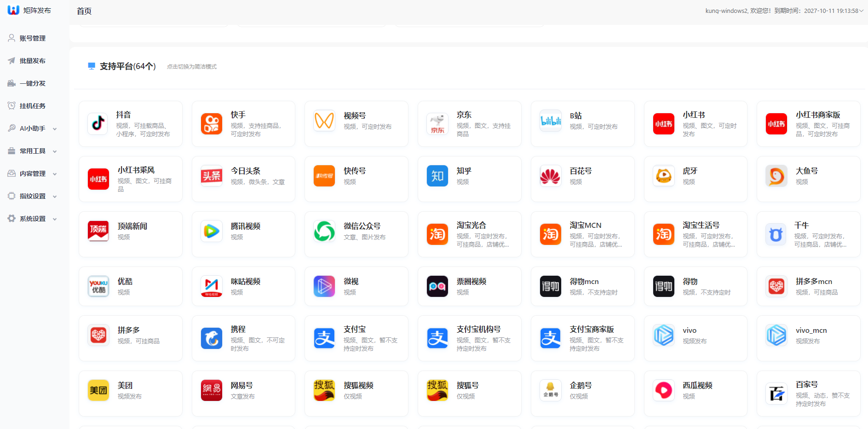Click the 网易号 red icon

(x=211, y=390)
